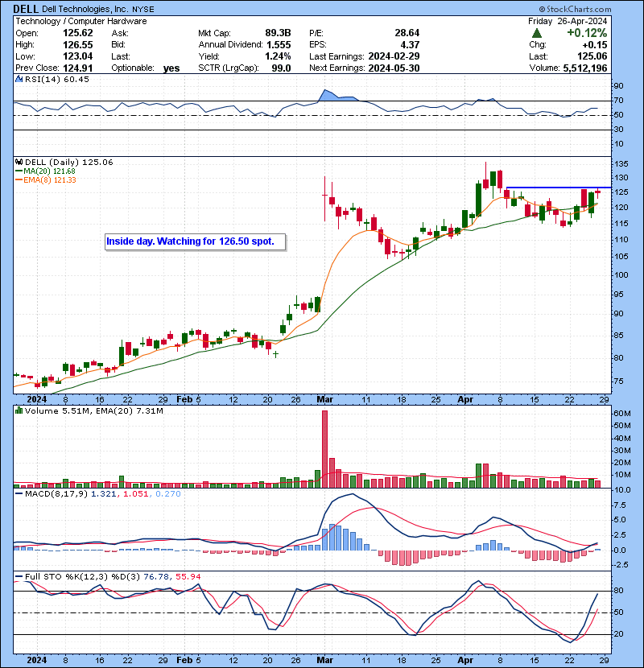Click the DELL ticker symbol in the header
644x668 pixels.
26,9
